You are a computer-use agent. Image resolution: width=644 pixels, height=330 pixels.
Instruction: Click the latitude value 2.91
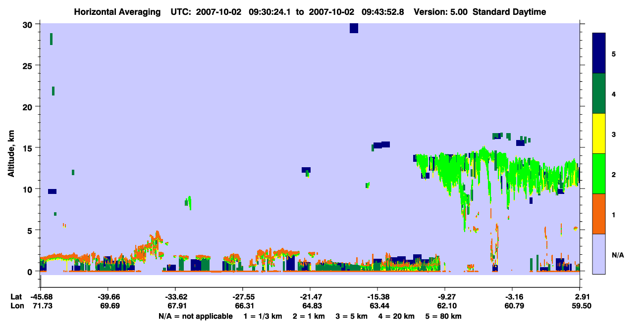(583, 297)
